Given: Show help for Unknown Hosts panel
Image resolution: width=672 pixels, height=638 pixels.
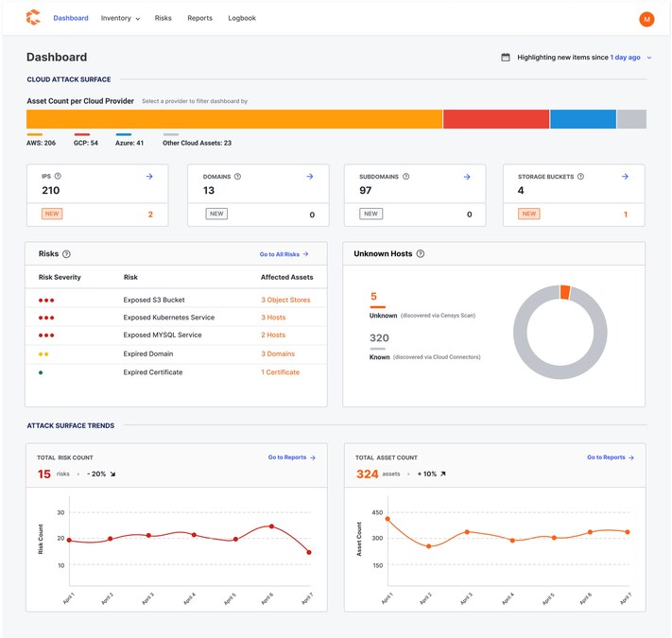Looking at the screenshot, I should [421, 253].
